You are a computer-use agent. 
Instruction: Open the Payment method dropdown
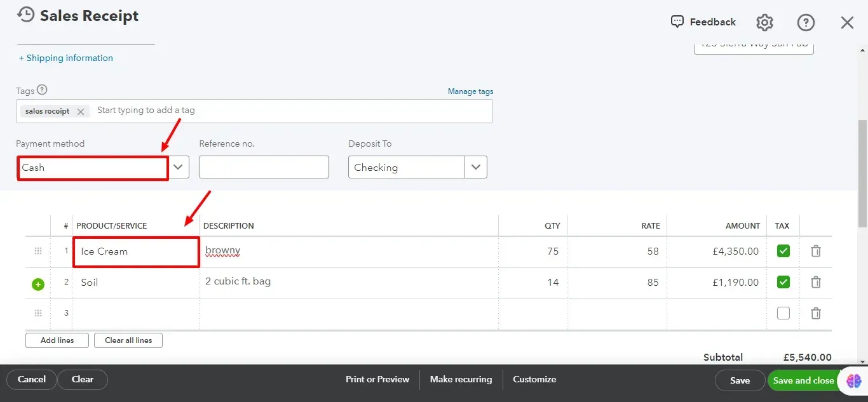coord(179,167)
